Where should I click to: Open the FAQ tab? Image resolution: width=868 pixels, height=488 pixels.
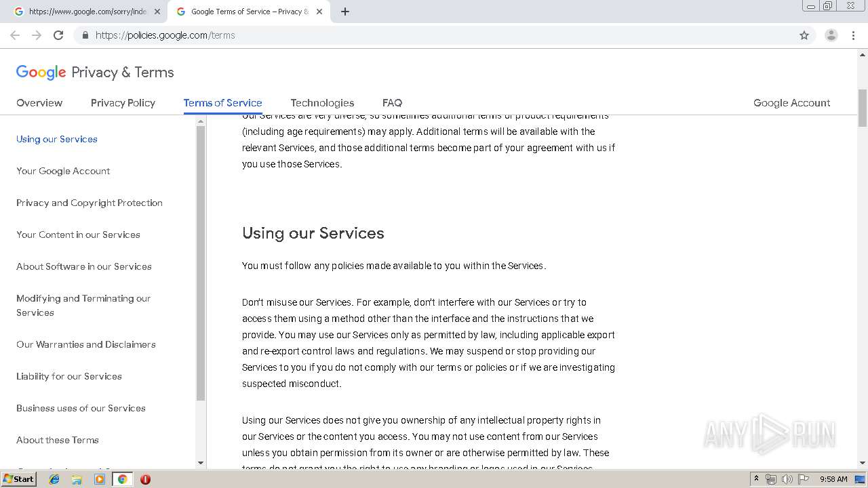[x=392, y=103]
